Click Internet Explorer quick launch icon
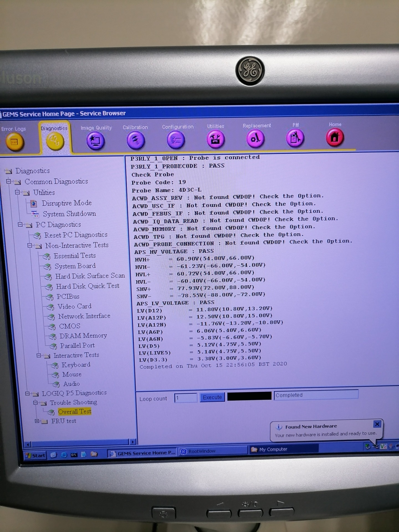Image resolution: width=399 pixels, height=532 pixels. click(64, 455)
